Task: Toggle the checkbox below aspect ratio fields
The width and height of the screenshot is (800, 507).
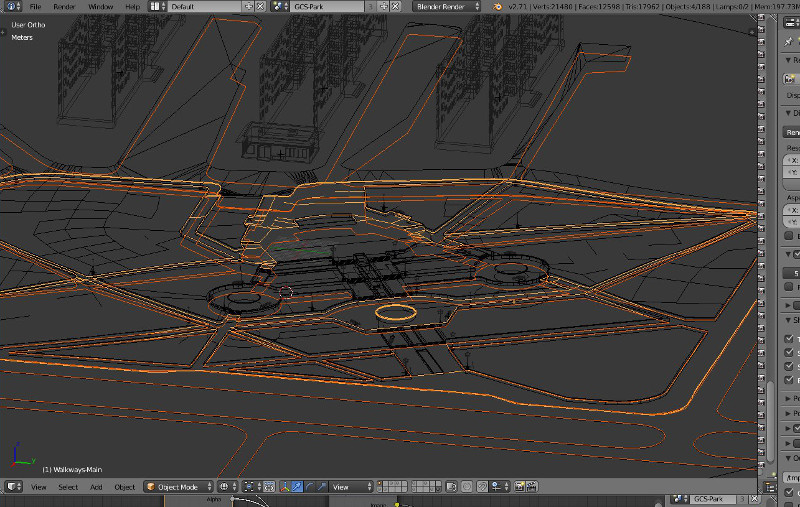Action: coord(789,236)
